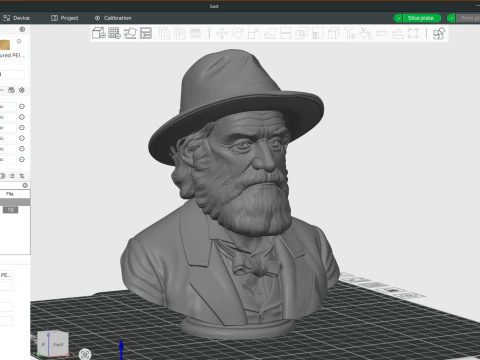
Task: Click the 'File' column header in sidebar
Action: [x=10, y=194]
